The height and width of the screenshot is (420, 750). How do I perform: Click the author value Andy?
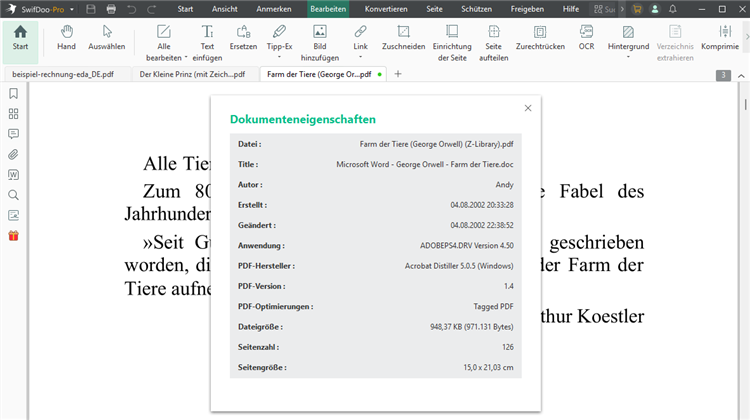[505, 185]
